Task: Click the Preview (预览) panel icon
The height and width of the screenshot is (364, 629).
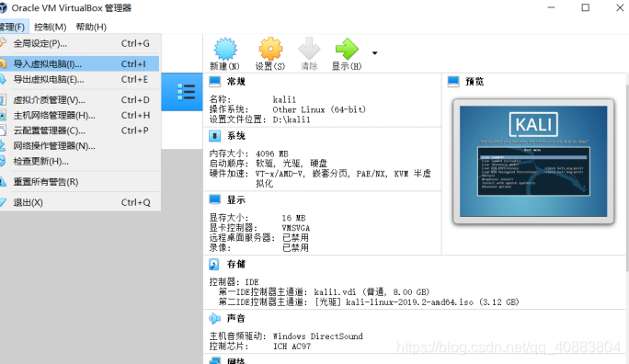Action: point(453,82)
